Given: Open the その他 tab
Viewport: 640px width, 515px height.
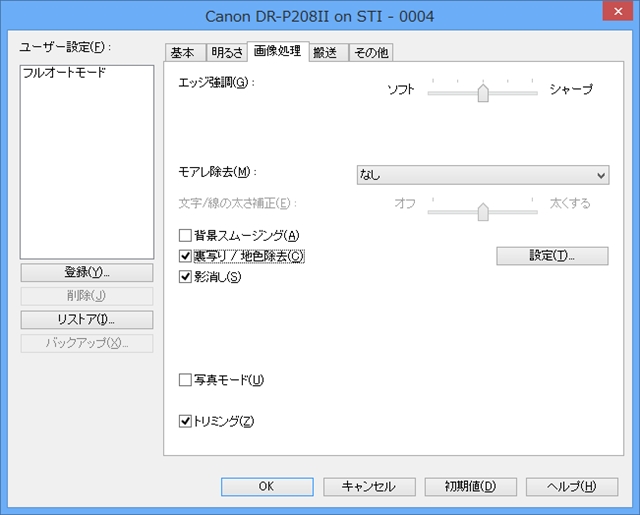Looking at the screenshot, I should [371, 52].
